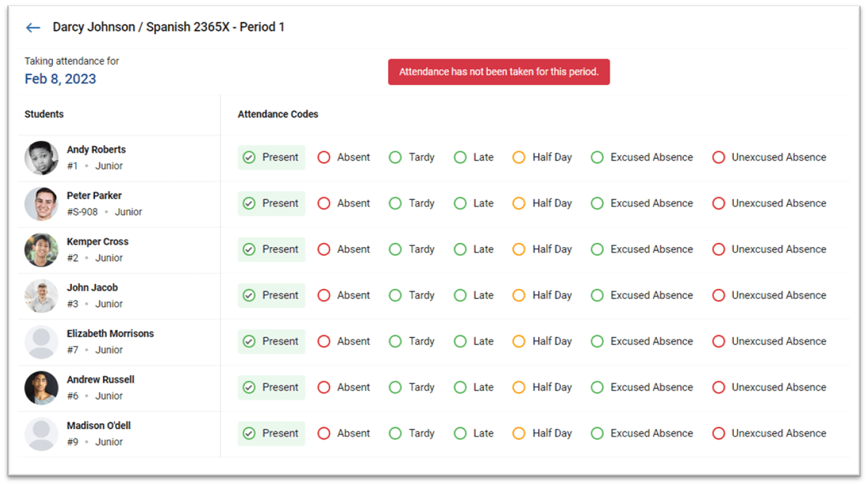Open student name Peter Parker
868x486 pixels.
coord(94,196)
